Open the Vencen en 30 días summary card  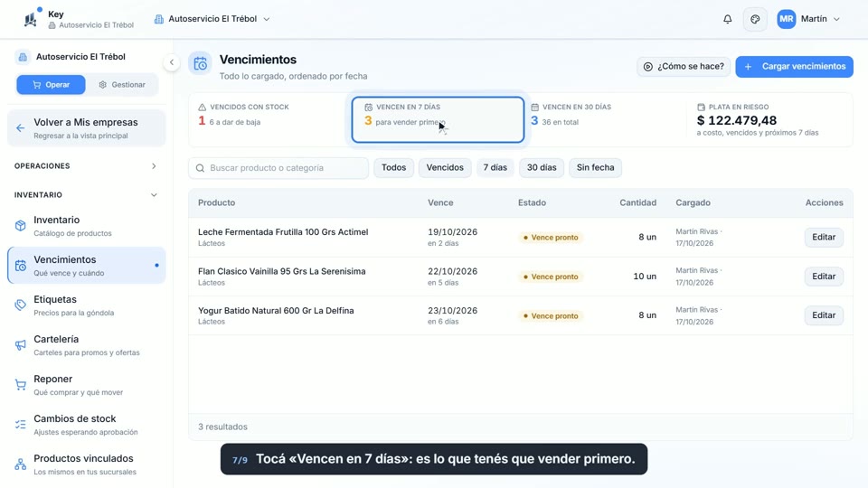603,119
